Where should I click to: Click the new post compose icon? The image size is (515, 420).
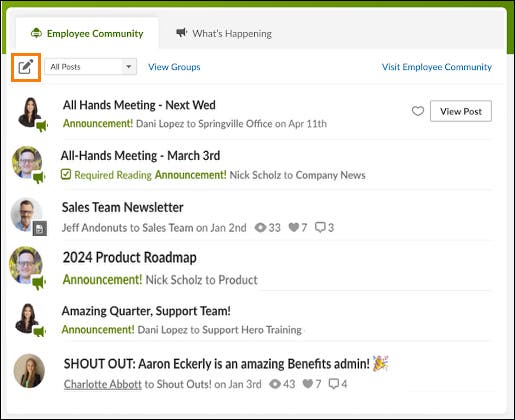(x=26, y=67)
